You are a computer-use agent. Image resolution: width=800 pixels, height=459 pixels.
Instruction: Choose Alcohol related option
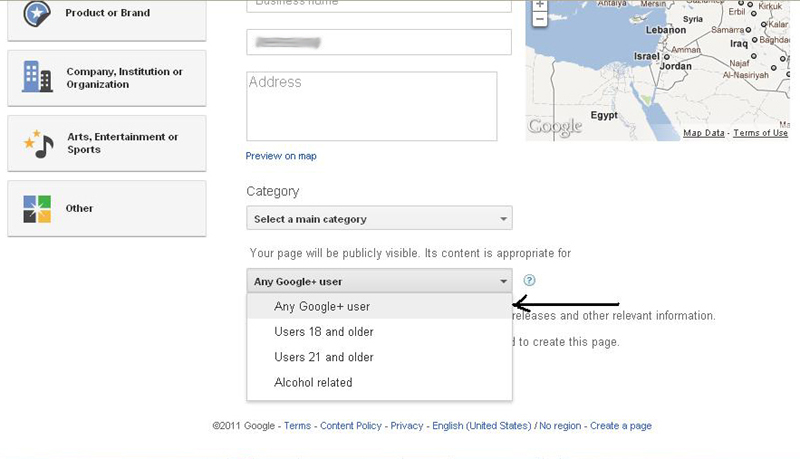[379, 382]
